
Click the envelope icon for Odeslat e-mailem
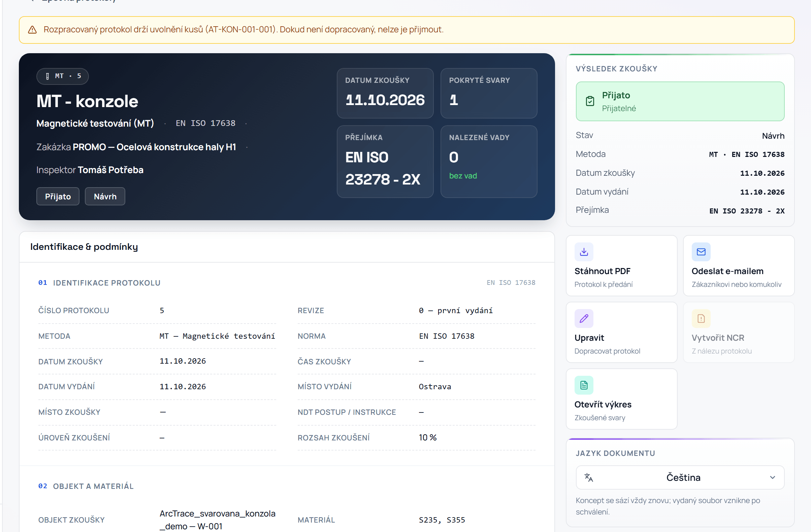click(x=701, y=252)
